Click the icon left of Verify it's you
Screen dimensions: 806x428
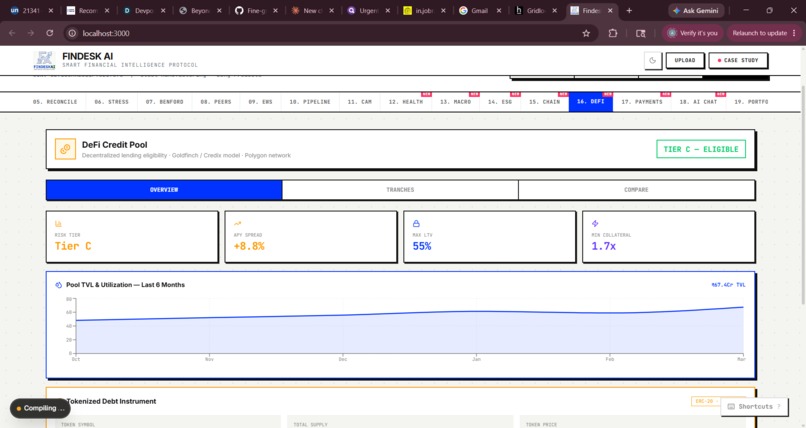coord(640,33)
